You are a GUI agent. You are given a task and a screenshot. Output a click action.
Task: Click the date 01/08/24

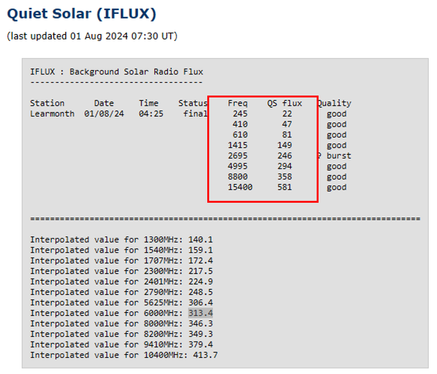click(104, 114)
